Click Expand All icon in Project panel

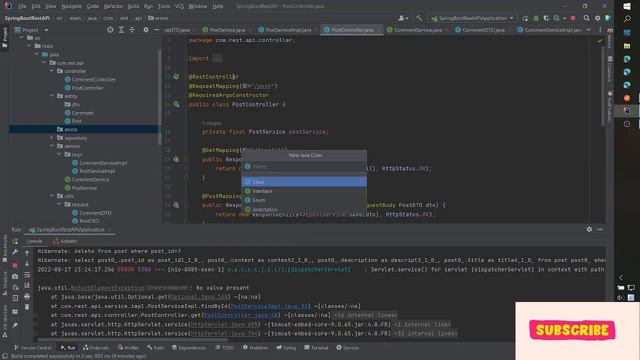pos(121,30)
